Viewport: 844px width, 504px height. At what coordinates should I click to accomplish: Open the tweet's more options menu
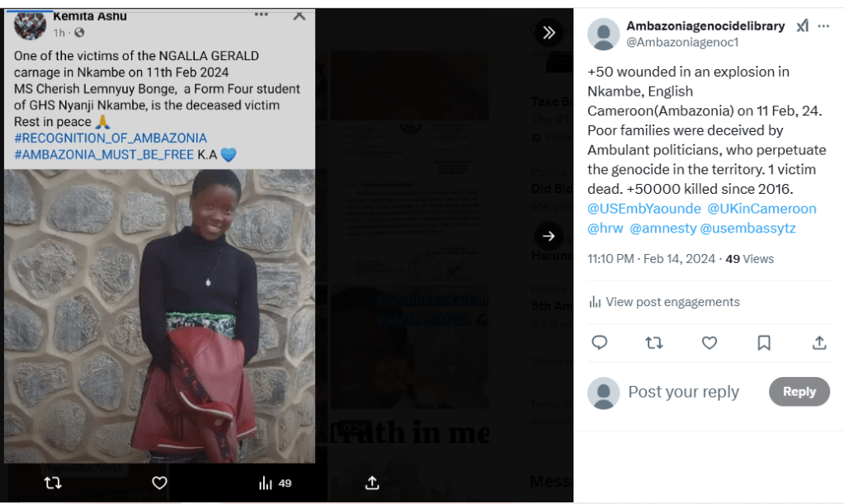tap(823, 26)
